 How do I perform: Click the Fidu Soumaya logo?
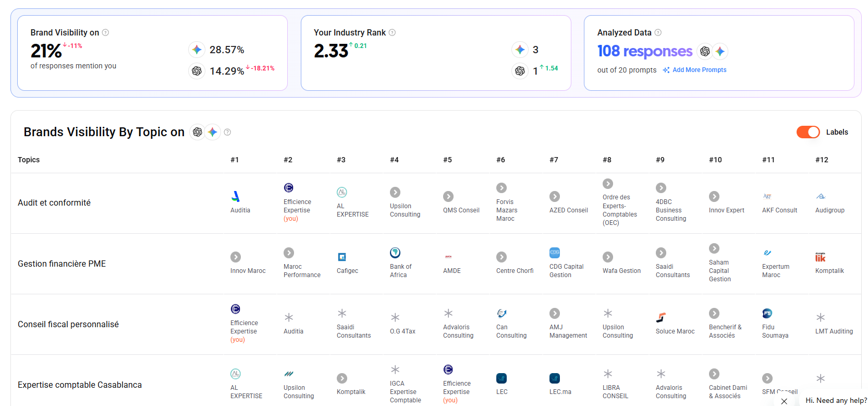[767, 313]
